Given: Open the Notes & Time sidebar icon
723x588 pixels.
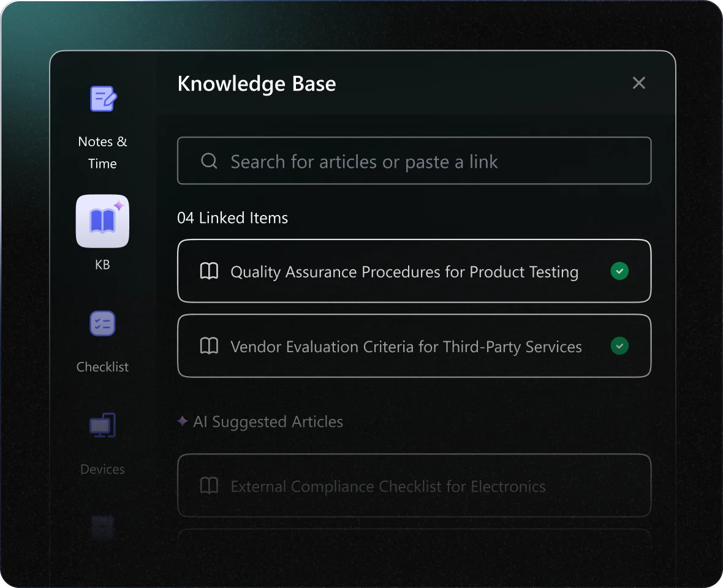Looking at the screenshot, I should (103, 99).
